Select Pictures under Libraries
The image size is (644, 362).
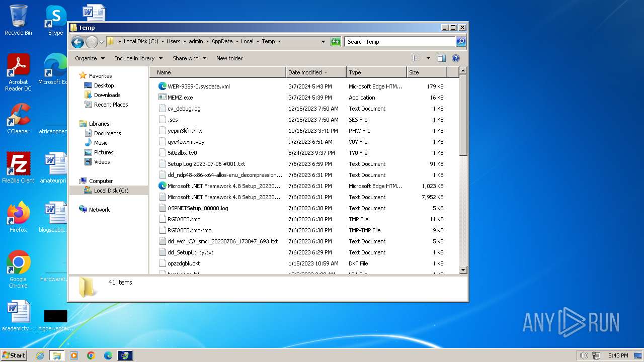point(104,152)
